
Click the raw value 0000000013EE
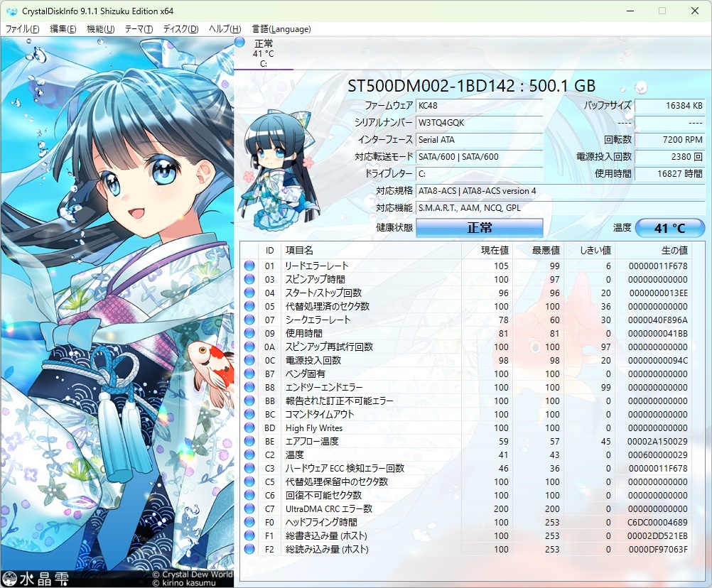[x=659, y=293]
